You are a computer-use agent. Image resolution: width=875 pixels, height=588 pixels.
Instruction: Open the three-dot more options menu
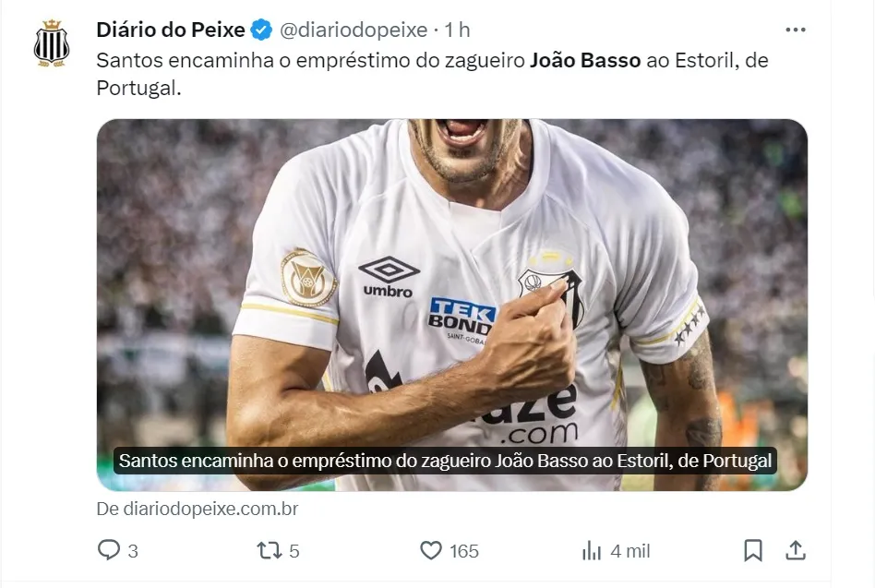pos(796,30)
